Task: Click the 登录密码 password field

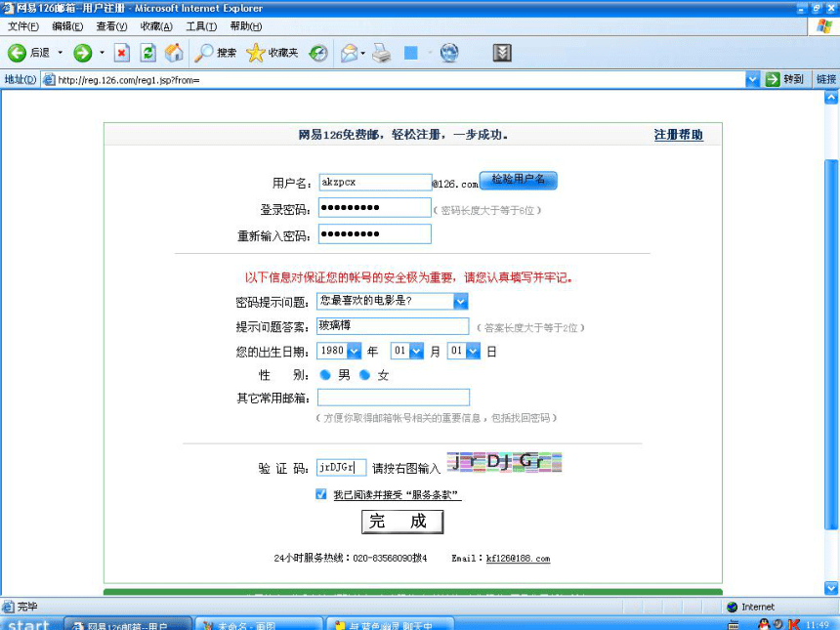Action: click(x=374, y=207)
